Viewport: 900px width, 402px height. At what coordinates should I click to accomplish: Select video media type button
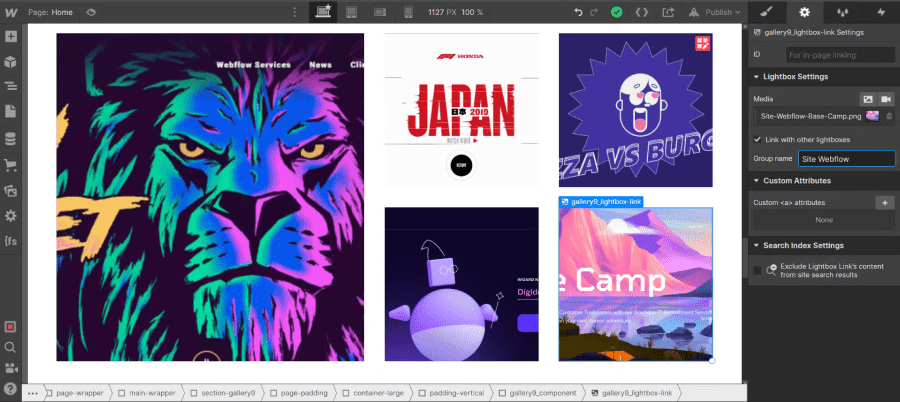[x=886, y=99]
